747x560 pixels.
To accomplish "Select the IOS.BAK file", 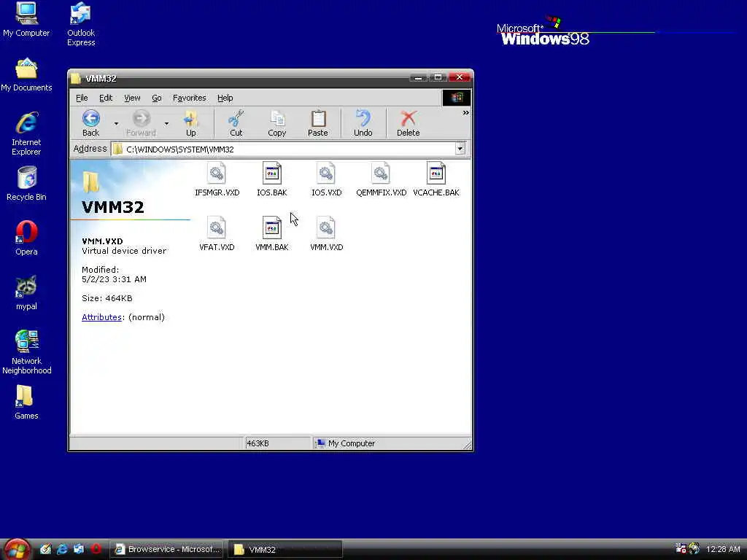I will [x=272, y=179].
